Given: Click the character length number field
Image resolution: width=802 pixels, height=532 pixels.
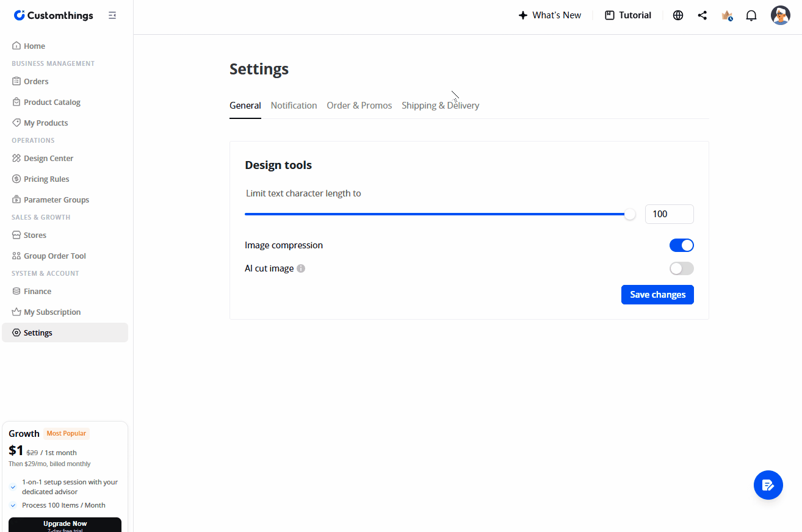Looking at the screenshot, I should pyautogui.click(x=670, y=214).
